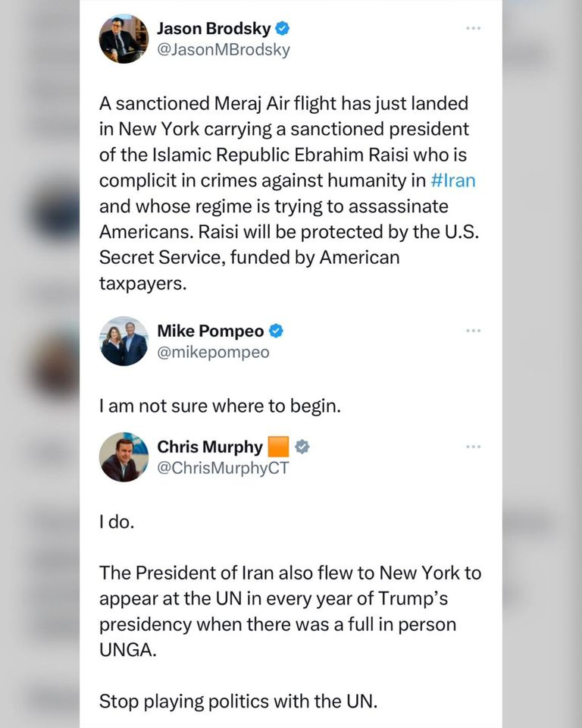Click the "I am not sure where to begin" tweet
The image size is (582, 728).
coord(220,406)
